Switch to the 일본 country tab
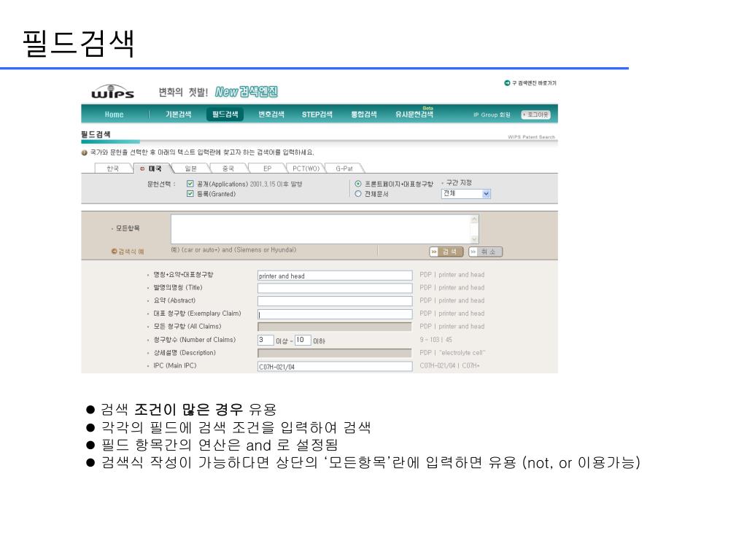 (x=190, y=168)
